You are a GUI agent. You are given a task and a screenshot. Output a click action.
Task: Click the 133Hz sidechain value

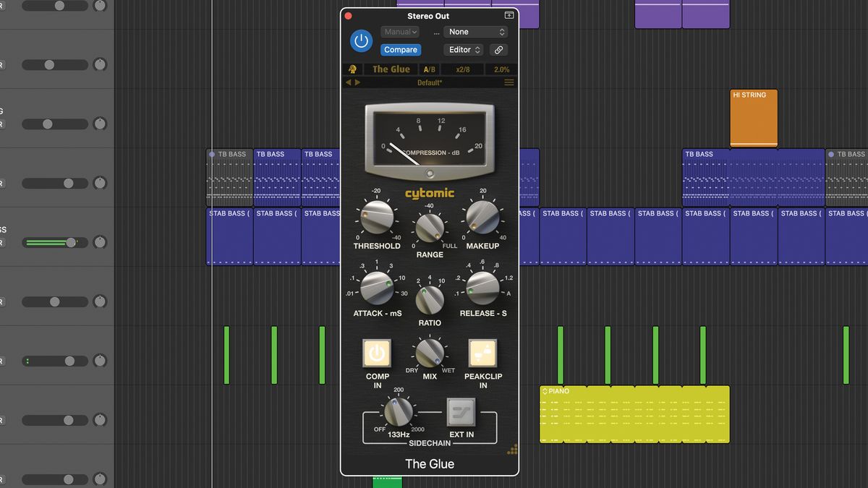point(399,435)
